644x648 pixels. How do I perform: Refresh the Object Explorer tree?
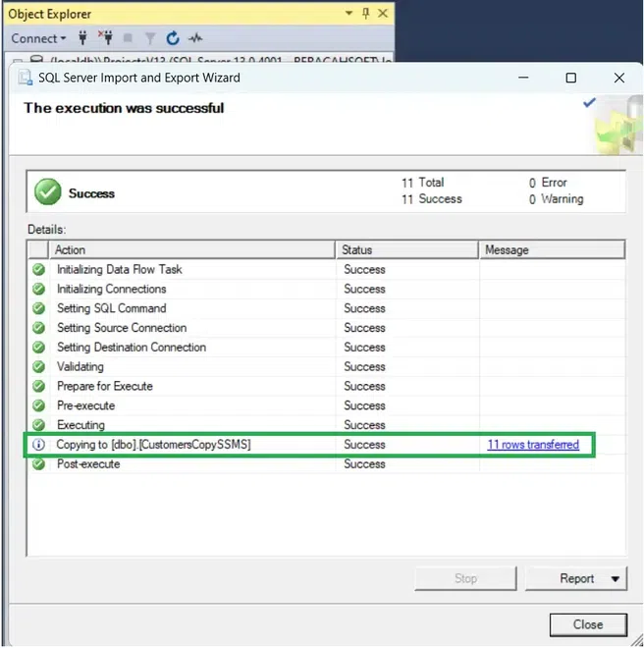(173, 38)
